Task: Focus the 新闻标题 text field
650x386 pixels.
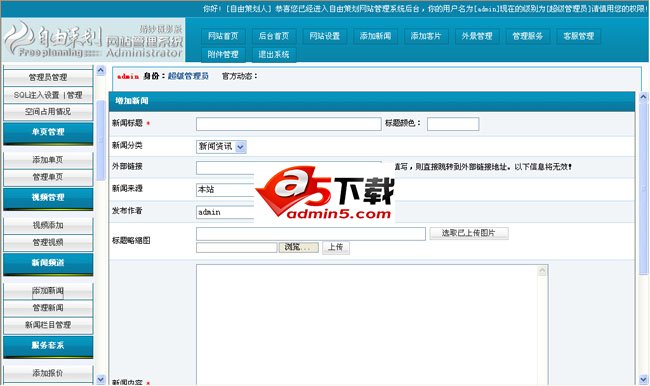Action: [289, 124]
